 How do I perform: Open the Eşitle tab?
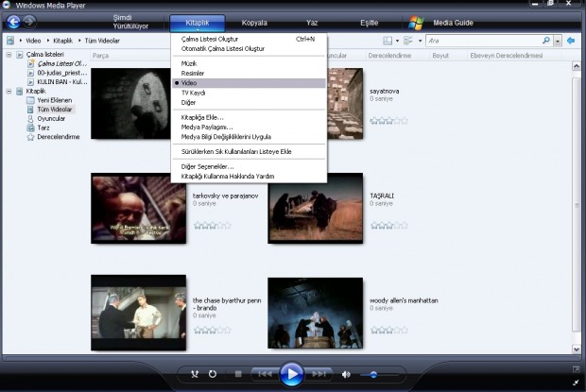(369, 23)
